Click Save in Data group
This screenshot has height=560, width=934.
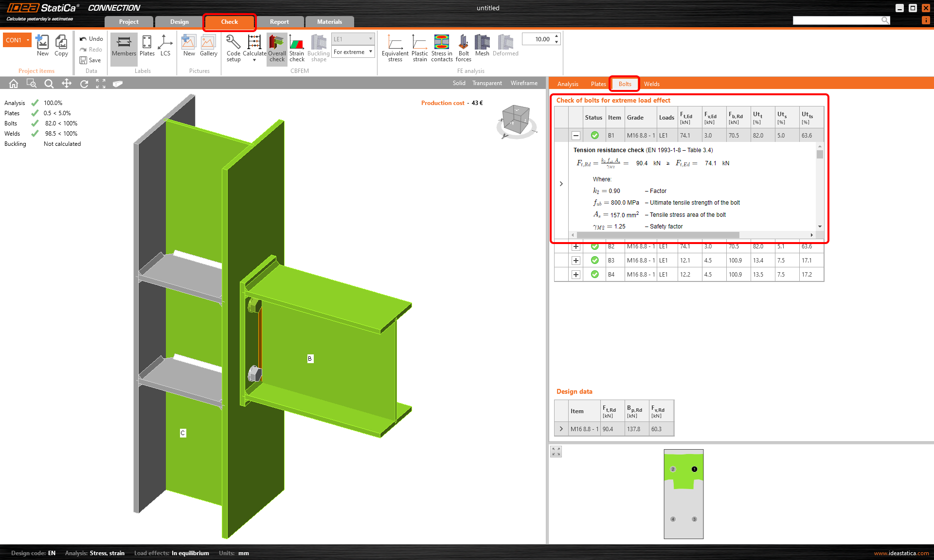pos(90,60)
